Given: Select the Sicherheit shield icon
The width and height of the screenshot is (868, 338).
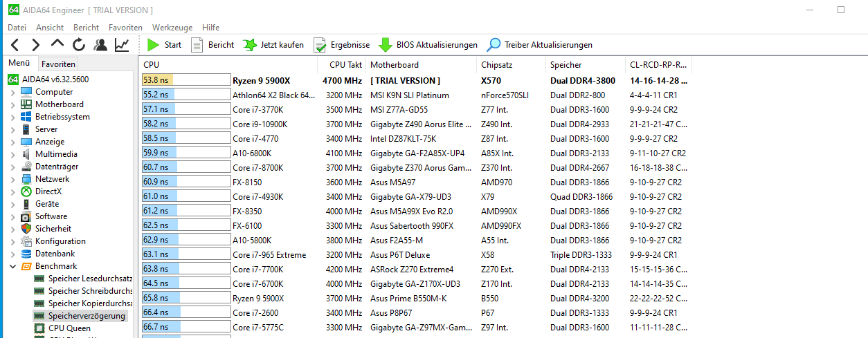Looking at the screenshot, I should 26,229.
